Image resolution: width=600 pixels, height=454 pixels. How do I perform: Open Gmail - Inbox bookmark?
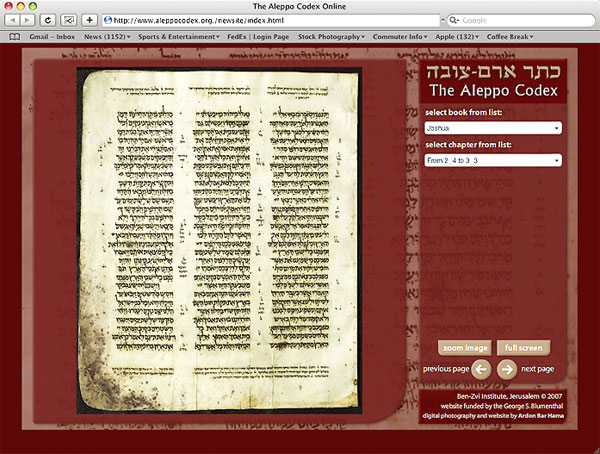pos(52,37)
